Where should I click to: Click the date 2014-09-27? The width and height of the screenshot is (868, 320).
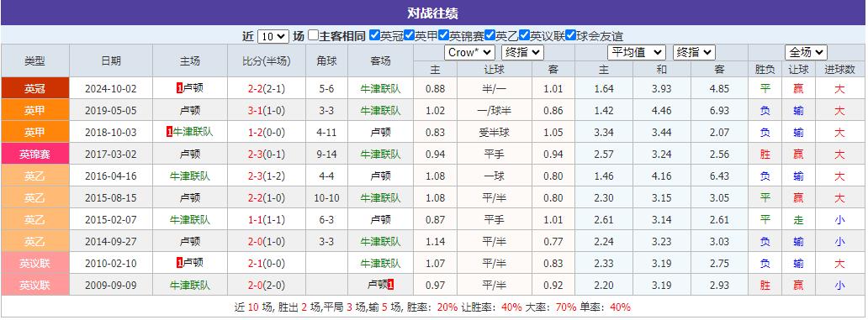click(111, 242)
